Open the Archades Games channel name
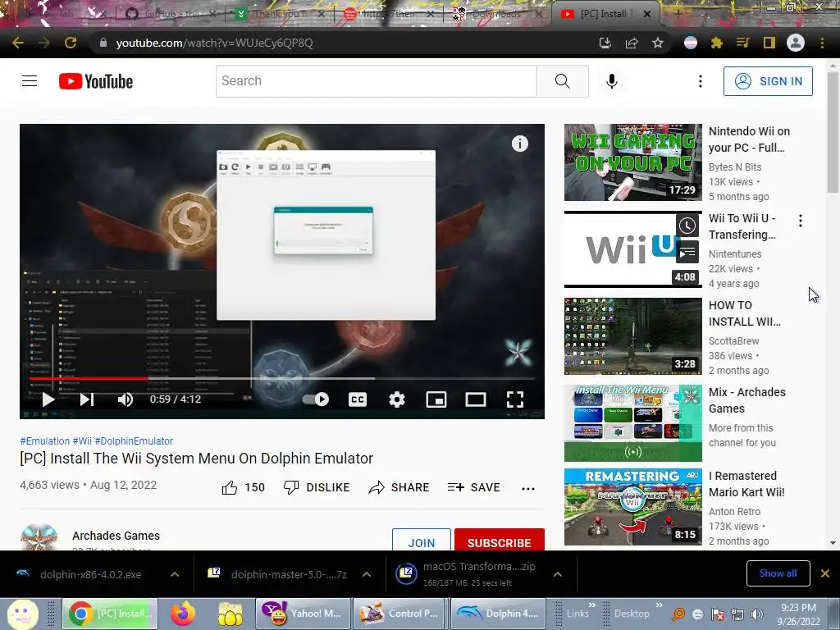 (x=116, y=536)
